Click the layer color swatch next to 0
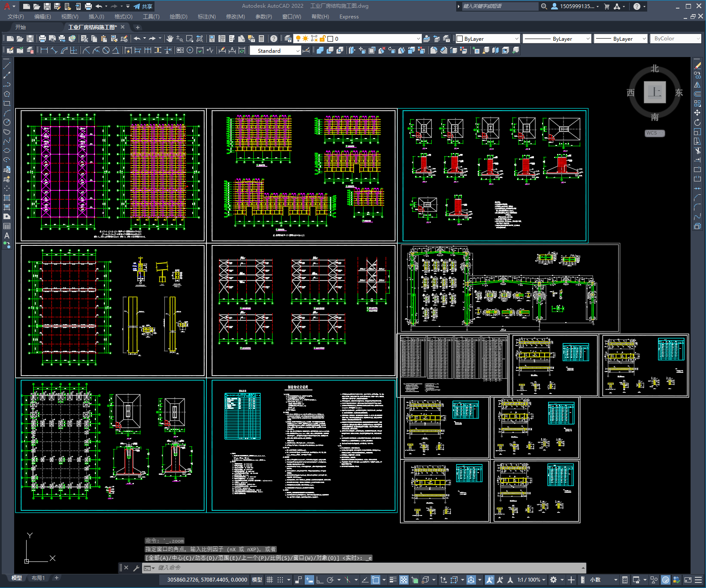 [330, 39]
